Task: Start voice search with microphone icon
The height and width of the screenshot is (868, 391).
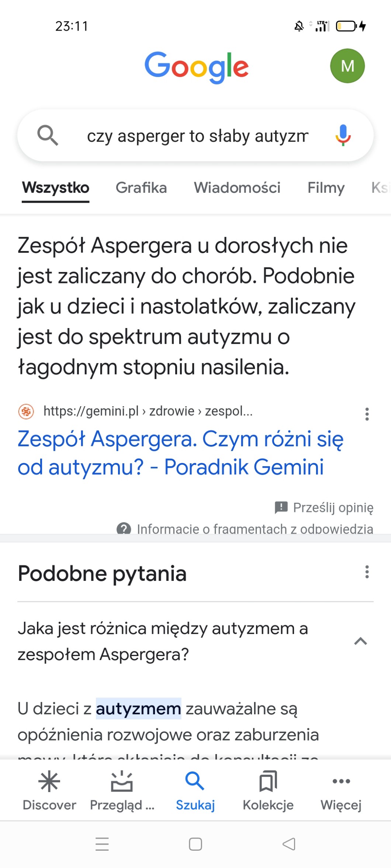Action: coord(343,135)
